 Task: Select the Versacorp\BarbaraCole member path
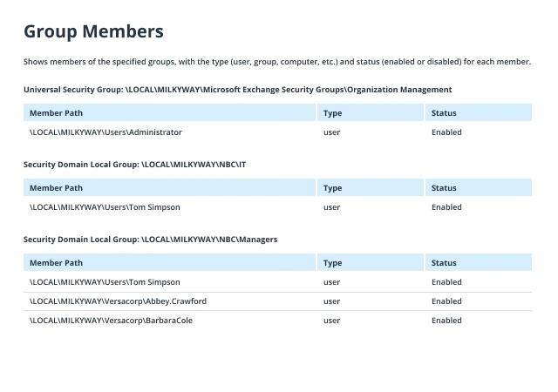tap(111, 321)
